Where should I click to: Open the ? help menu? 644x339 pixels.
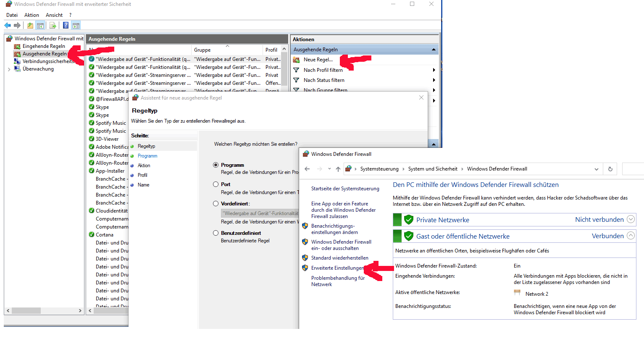tap(70, 15)
